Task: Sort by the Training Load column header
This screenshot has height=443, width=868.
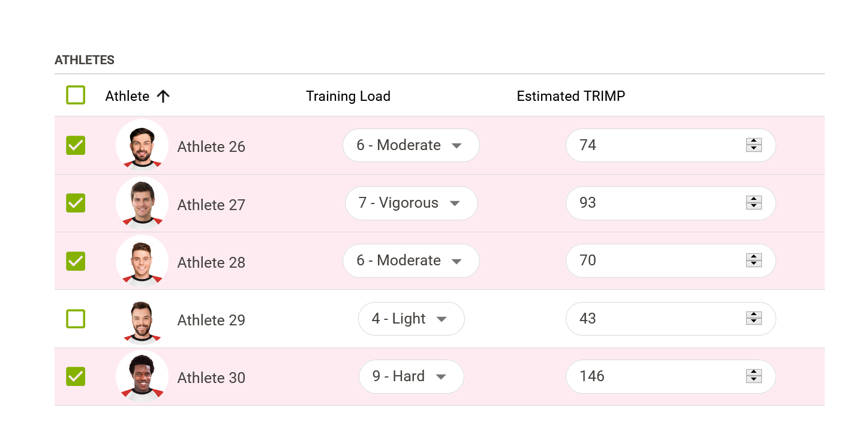Action: (348, 96)
